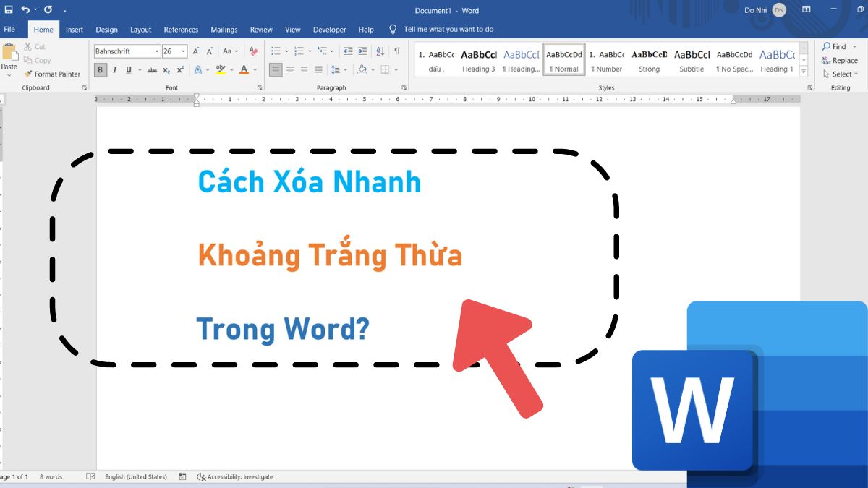Apply the Normal style

point(564,60)
